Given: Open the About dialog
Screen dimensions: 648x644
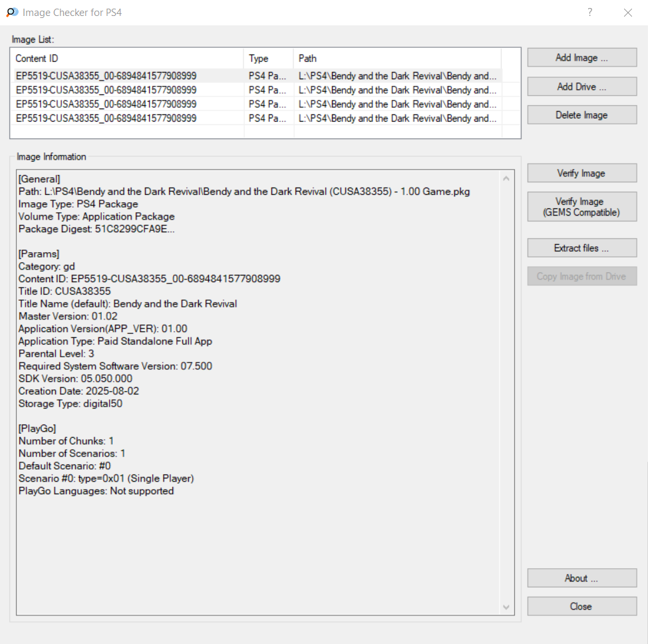Looking at the screenshot, I should tap(581, 578).
